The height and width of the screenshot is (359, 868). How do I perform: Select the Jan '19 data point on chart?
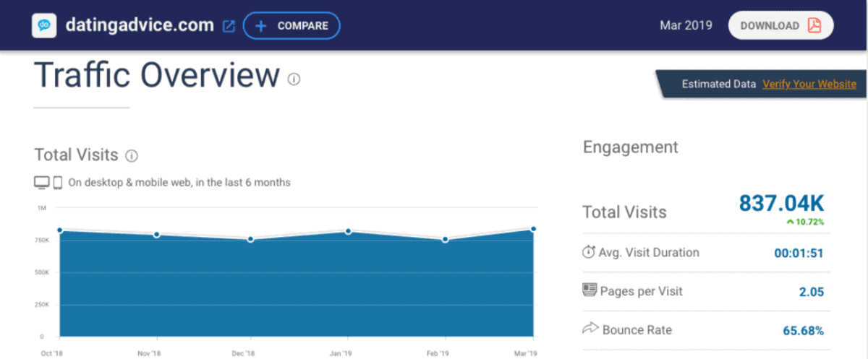point(348,231)
